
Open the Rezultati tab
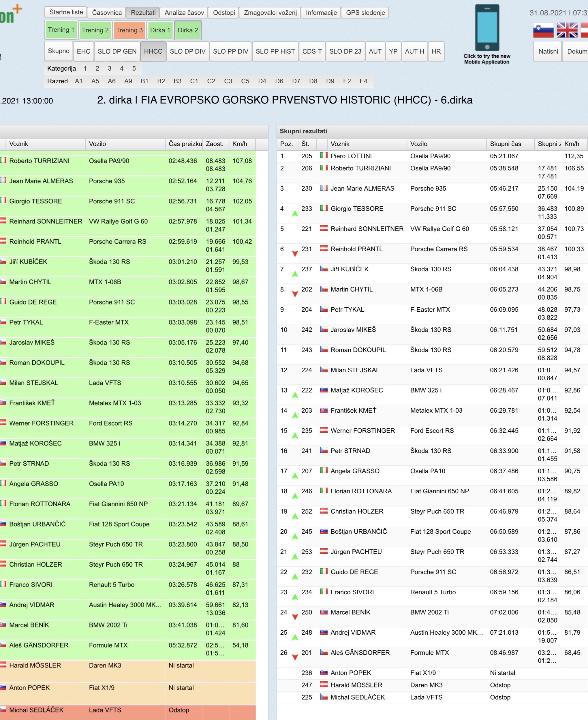[143, 12]
